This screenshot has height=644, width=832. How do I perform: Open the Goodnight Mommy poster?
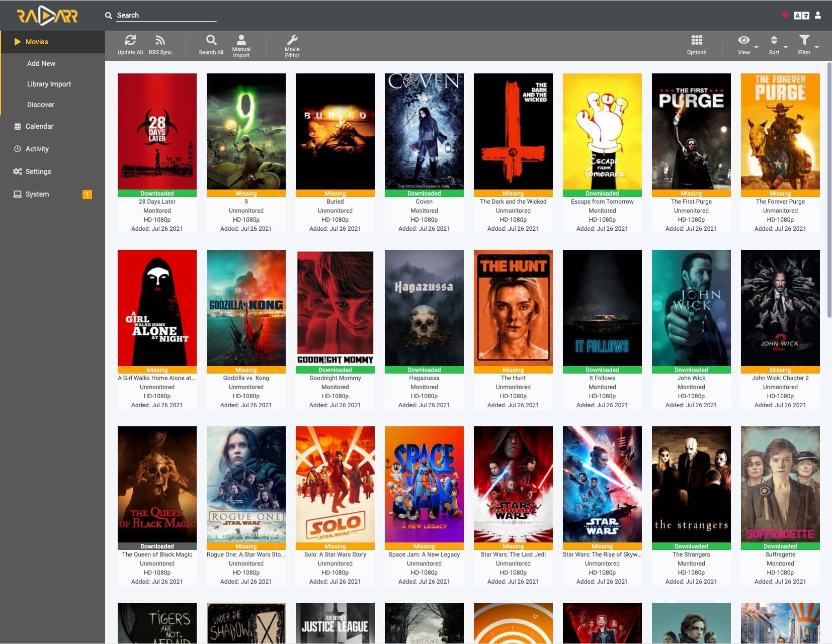335,308
